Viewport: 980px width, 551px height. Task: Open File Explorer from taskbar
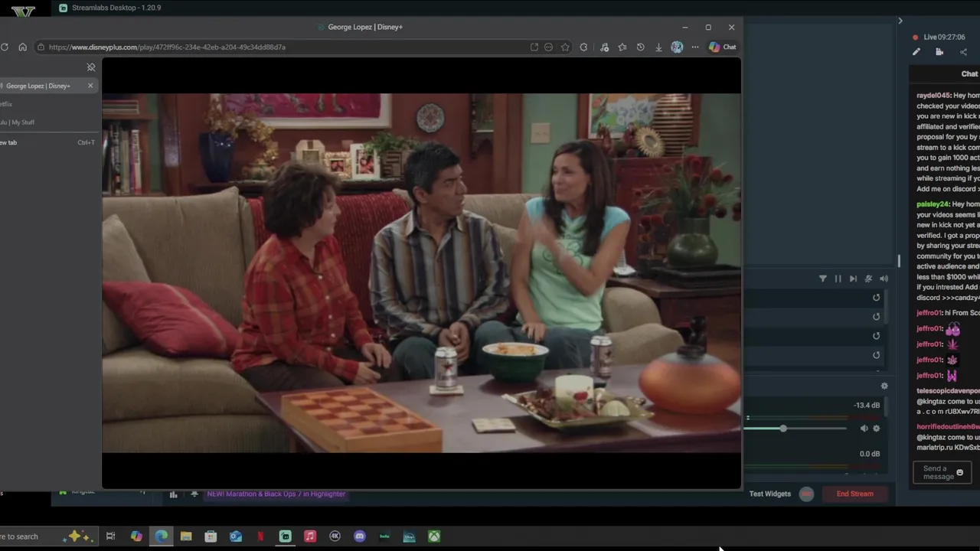point(186,536)
